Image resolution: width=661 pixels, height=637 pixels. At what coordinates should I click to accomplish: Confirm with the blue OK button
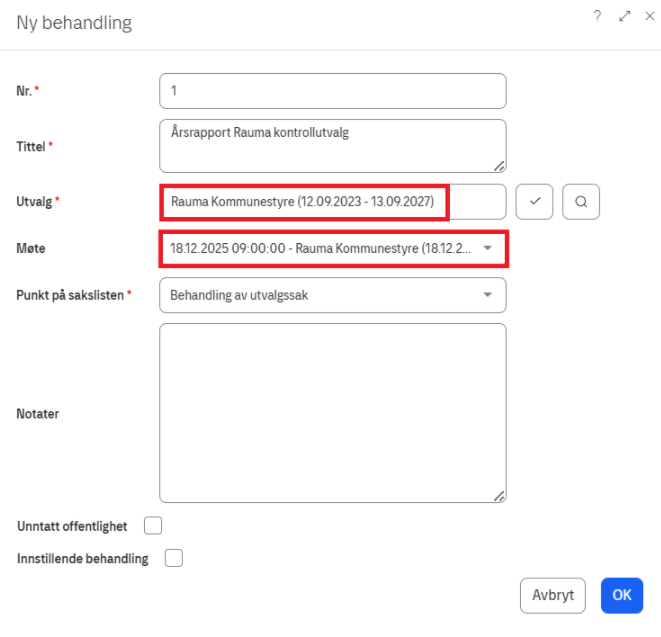pyautogui.click(x=621, y=595)
